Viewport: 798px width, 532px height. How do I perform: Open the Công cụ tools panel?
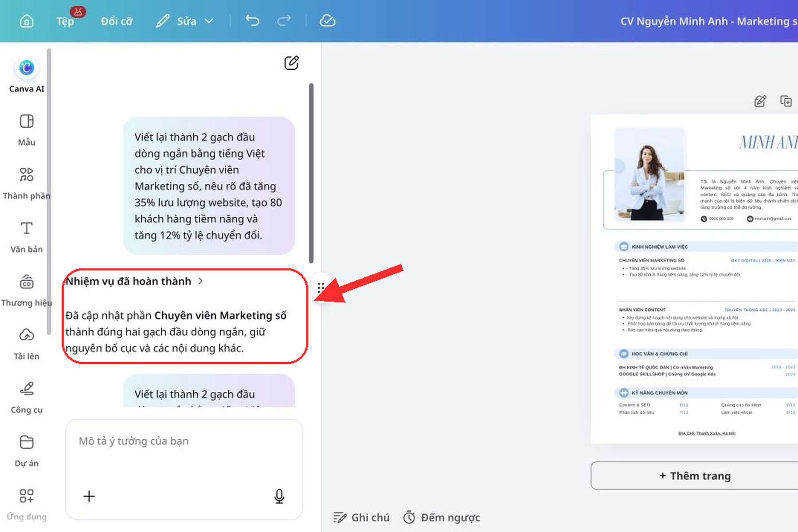[x=27, y=397]
